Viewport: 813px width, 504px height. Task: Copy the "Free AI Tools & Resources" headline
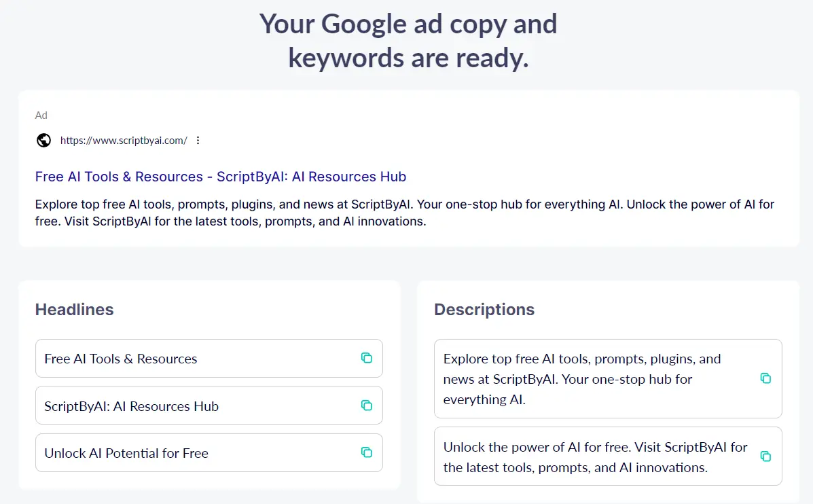367,358
